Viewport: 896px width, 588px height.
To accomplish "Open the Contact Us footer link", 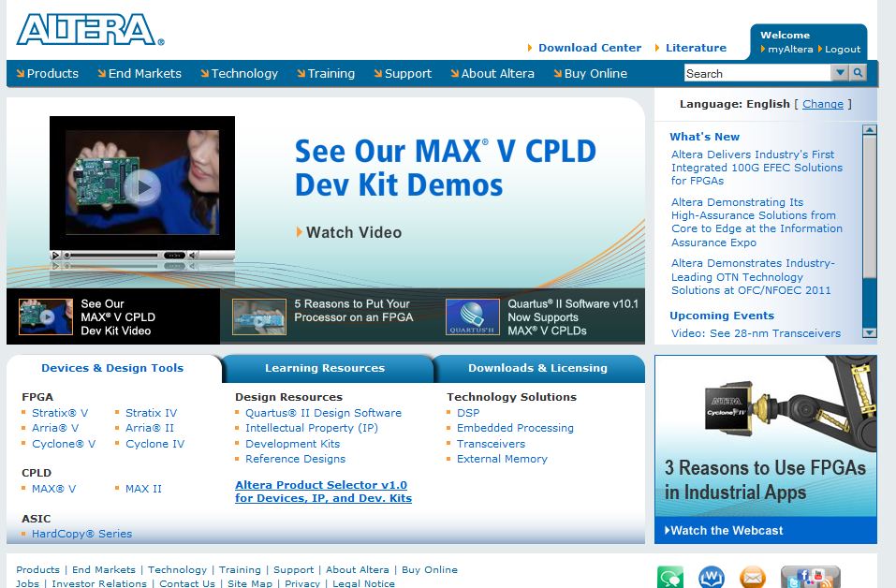I will coord(187,583).
